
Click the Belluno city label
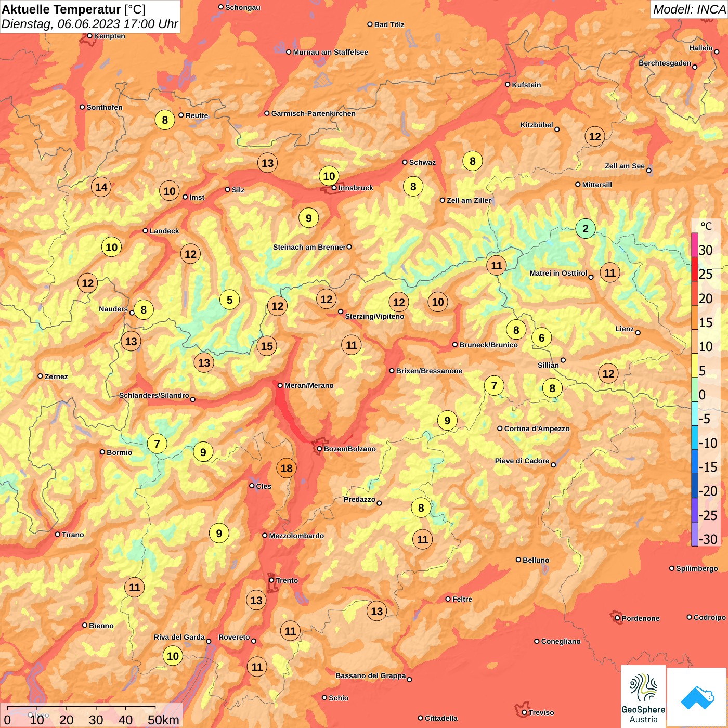coord(536,560)
